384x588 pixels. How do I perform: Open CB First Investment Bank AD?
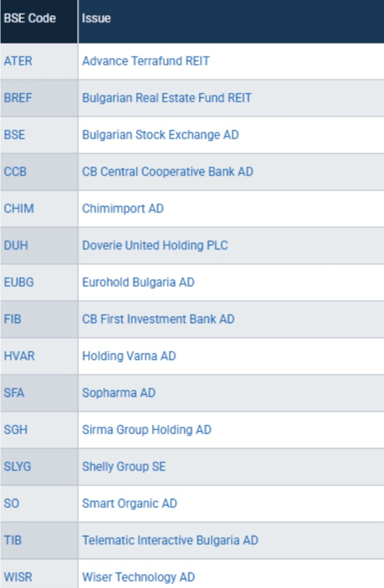click(160, 319)
